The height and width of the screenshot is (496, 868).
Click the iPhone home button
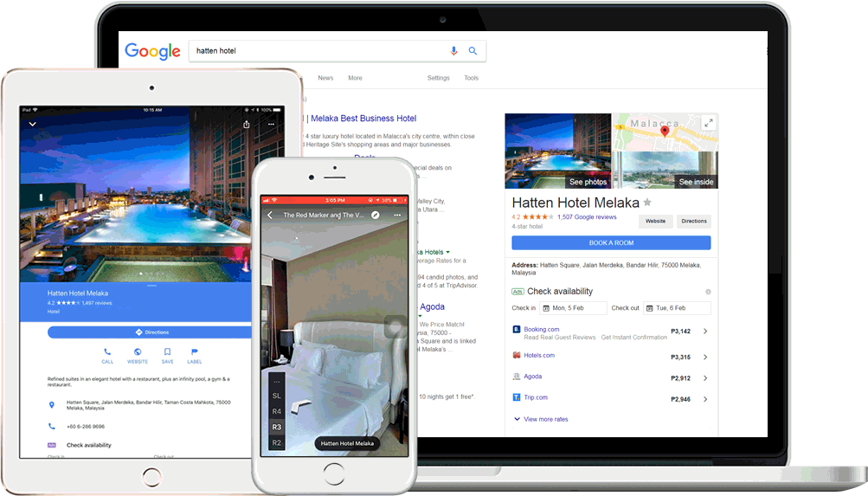click(334, 473)
